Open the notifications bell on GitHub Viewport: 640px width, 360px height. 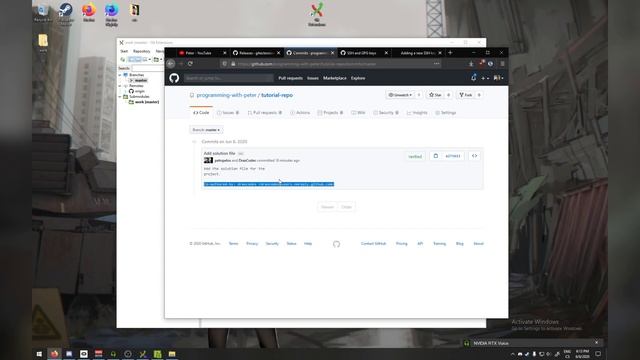click(x=473, y=78)
